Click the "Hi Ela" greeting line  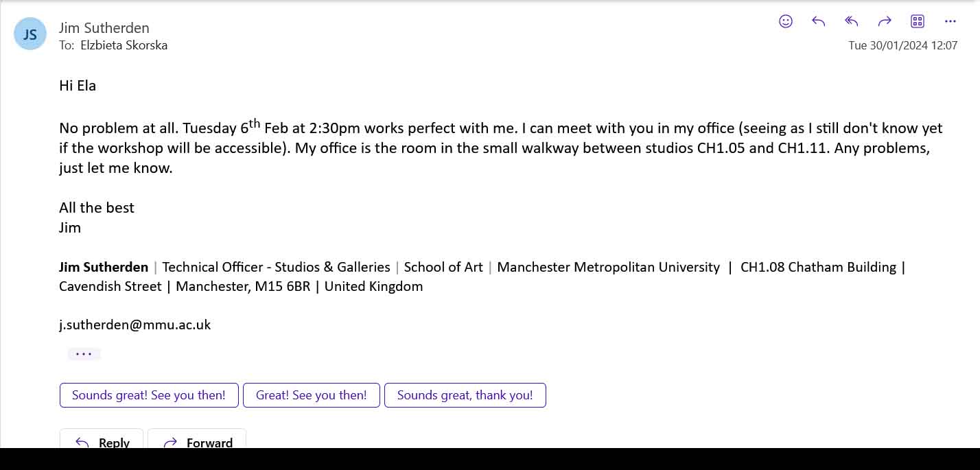(78, 86)
